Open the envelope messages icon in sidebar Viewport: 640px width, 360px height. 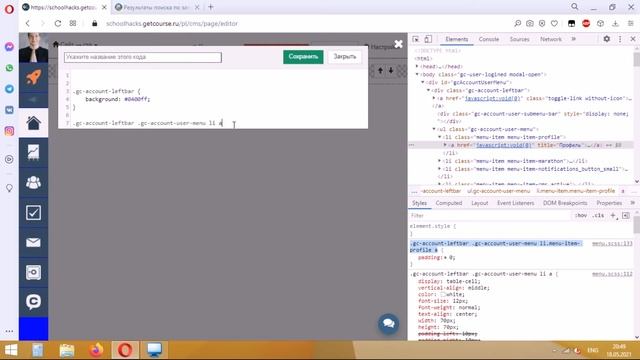coord(33,242)
